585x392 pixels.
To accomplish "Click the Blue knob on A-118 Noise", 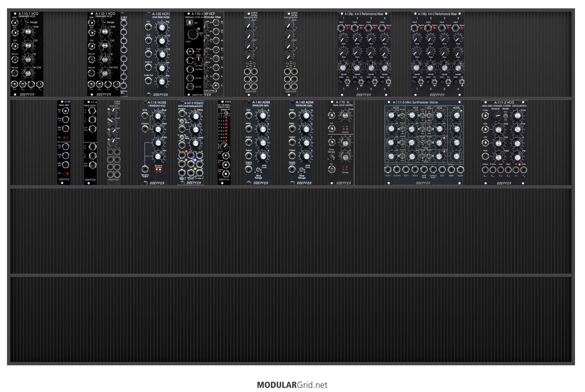I will [x=158, y=116].
